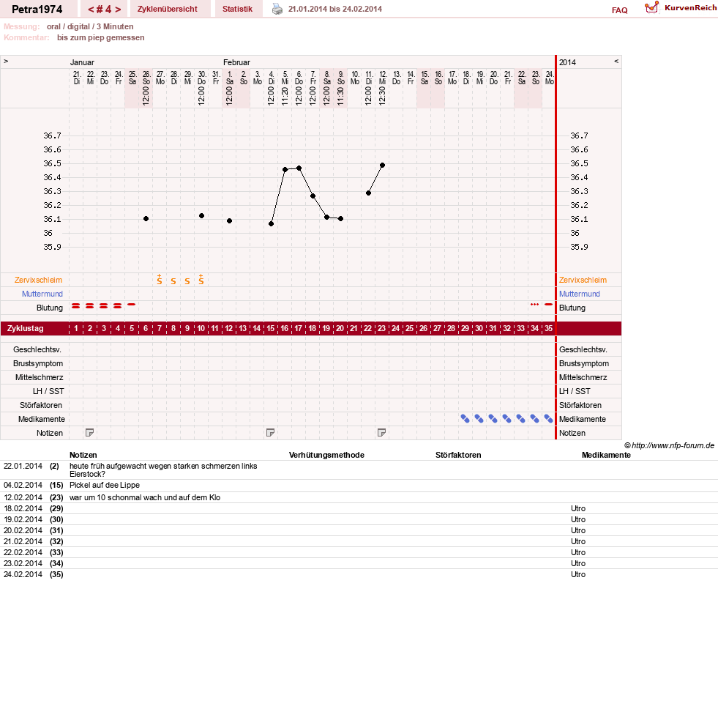Click medication pill icon on cycle day 31

point(493,419)
